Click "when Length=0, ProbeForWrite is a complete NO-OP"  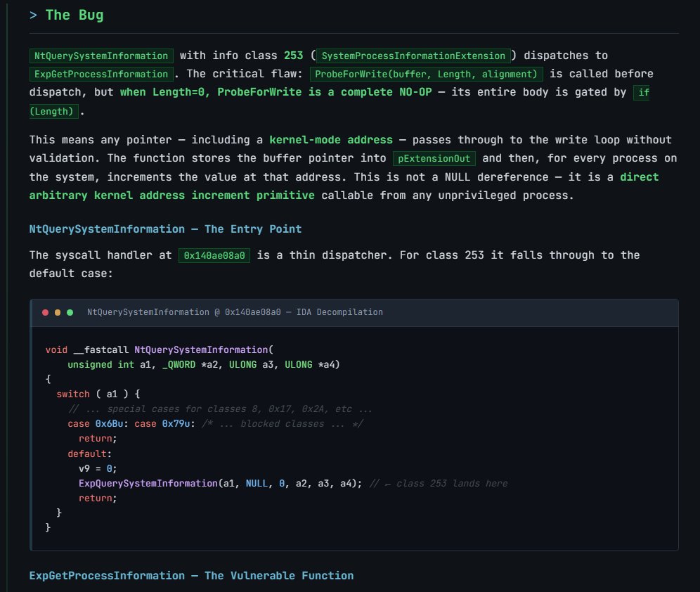click(x=276, y=92)
